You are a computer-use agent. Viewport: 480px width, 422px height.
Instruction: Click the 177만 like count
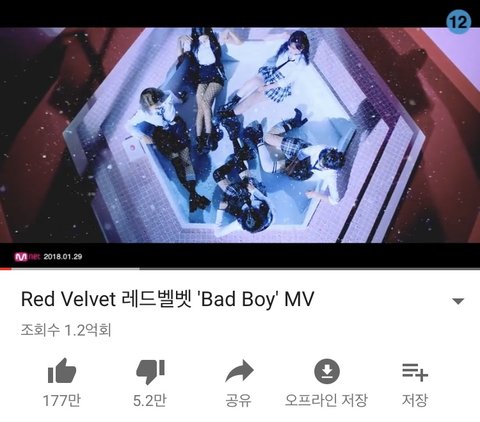tap(62, 400)
